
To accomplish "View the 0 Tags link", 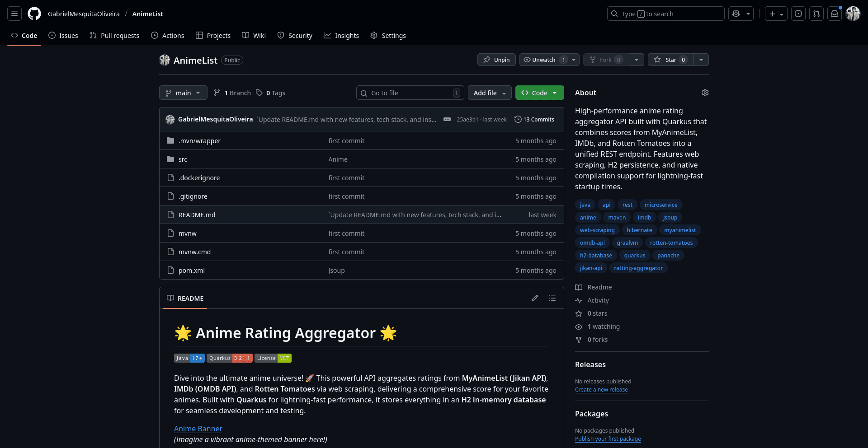I will (x=271, y=93).
